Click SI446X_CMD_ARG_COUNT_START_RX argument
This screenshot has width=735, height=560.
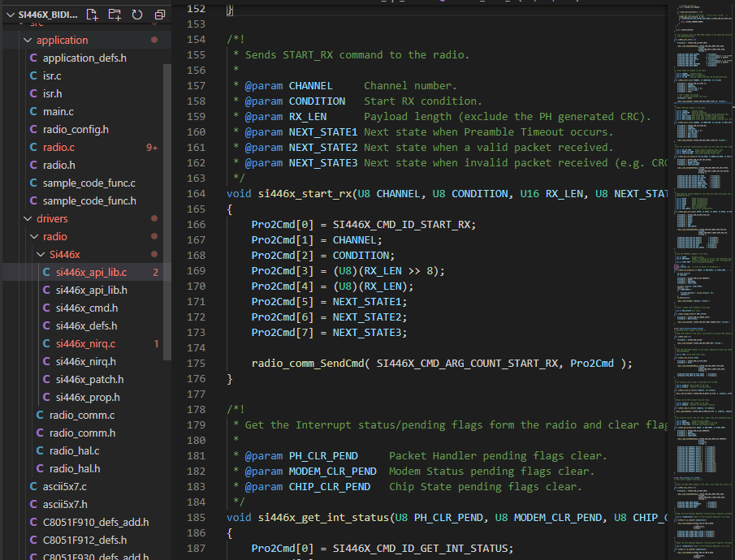[x=467, y=364]
